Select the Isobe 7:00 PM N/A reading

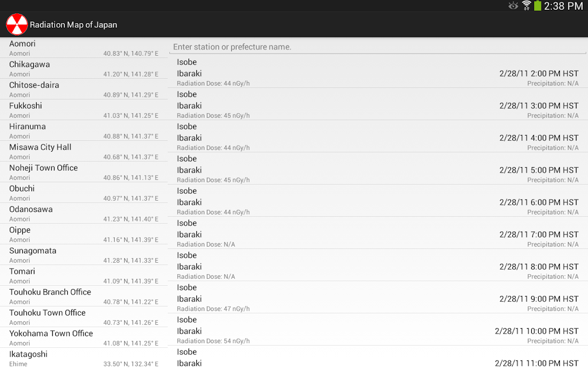378,233
